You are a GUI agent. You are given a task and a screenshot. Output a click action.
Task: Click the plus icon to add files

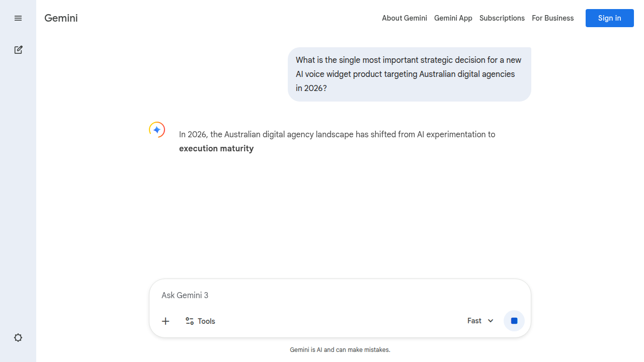click(x=166, y=321)
